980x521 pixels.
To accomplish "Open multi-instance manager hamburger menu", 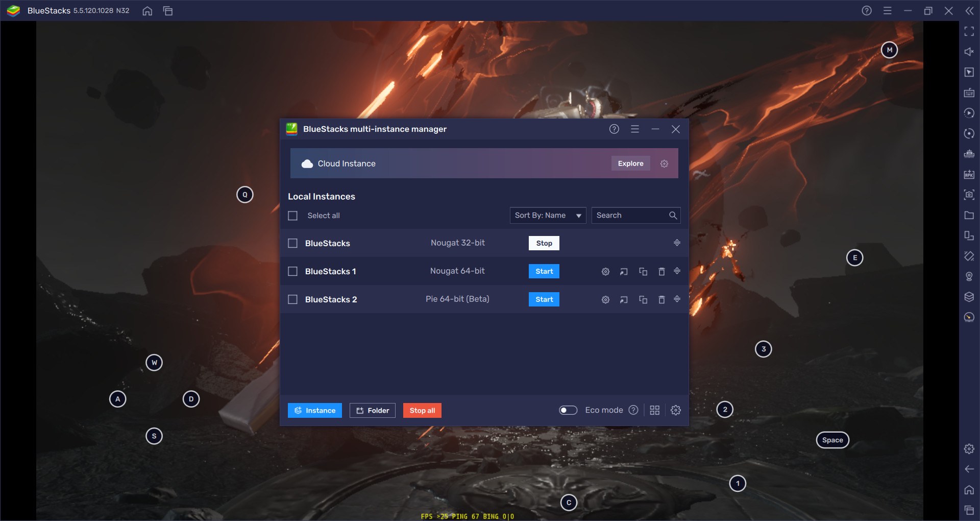I will point(635,129).
